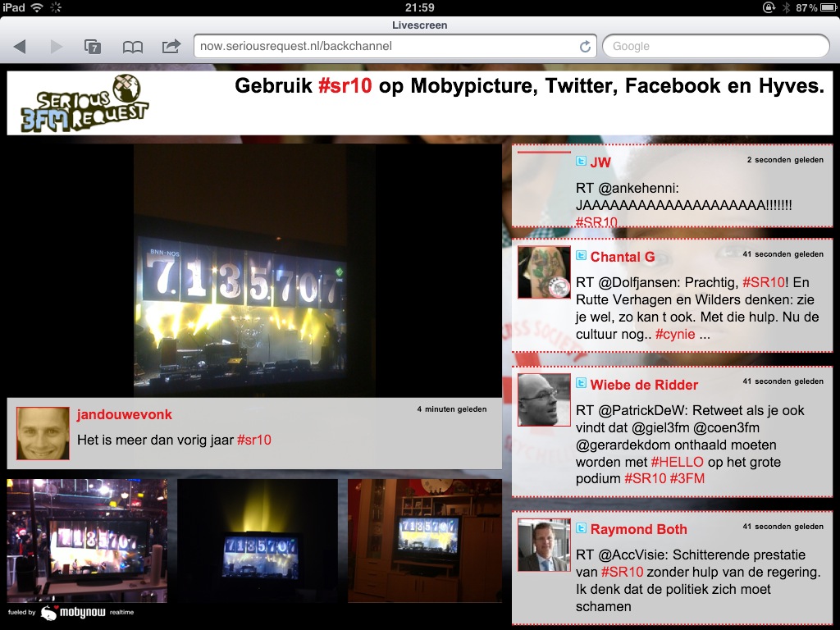
Task: Focus the URL address field
Action: pyautogui.click(x=386, y=47)
